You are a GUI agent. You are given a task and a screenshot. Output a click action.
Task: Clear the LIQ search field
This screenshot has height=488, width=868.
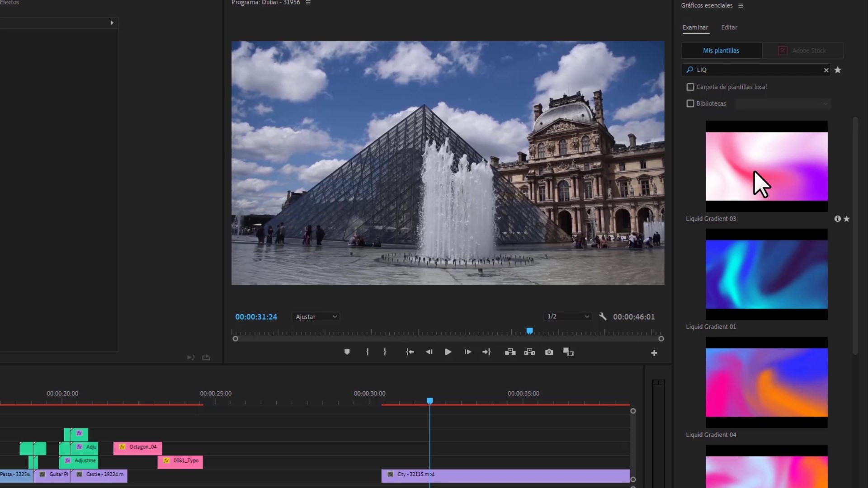coord(826,70)
